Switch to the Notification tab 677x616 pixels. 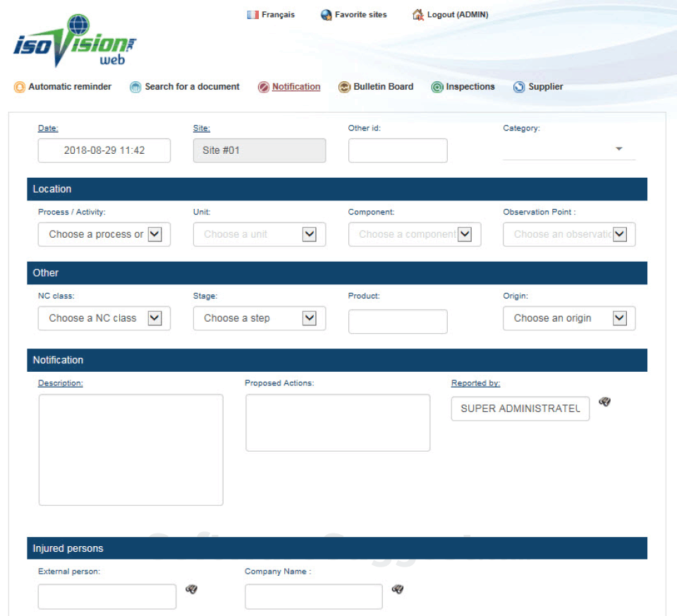[x=295, y=86]
